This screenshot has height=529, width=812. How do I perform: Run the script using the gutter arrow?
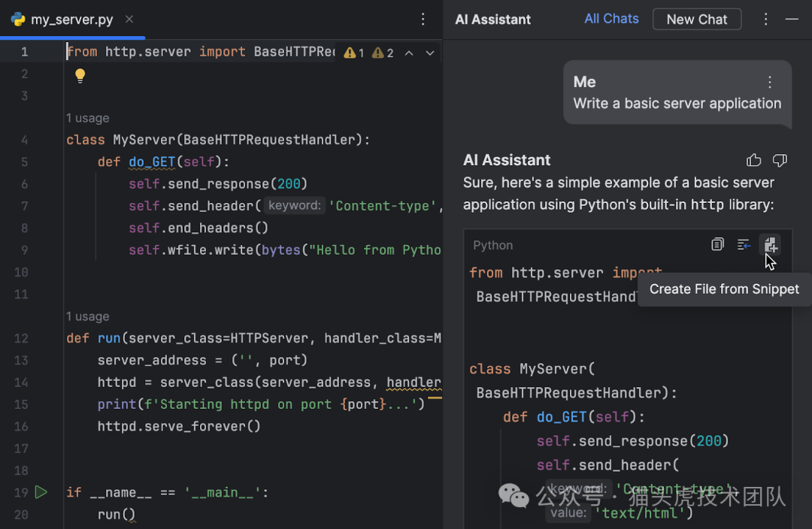(x=41, y=492)
